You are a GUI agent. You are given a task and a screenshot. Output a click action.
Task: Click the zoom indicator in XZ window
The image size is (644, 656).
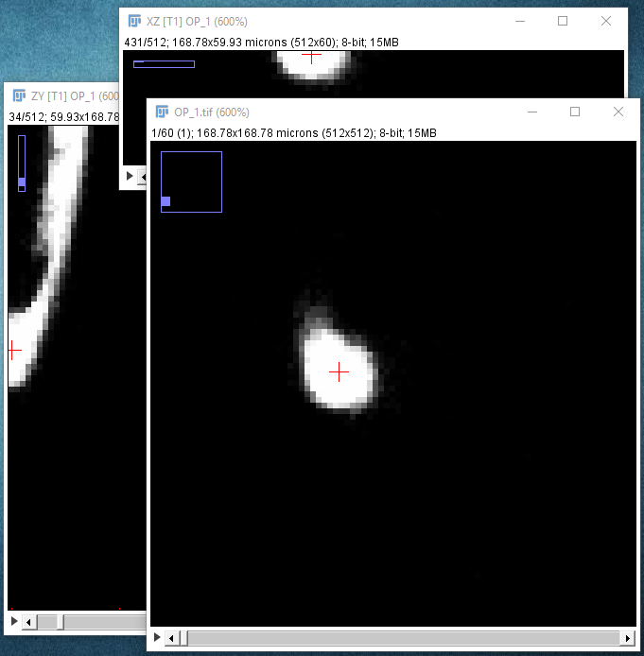pyautogui.click(x=164, y=64)
